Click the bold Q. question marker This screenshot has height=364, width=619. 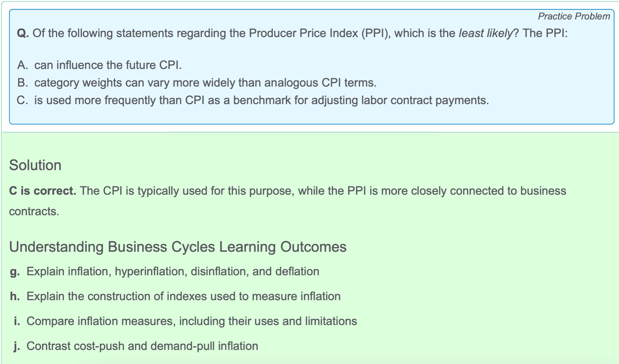click(x=23, y=33)
